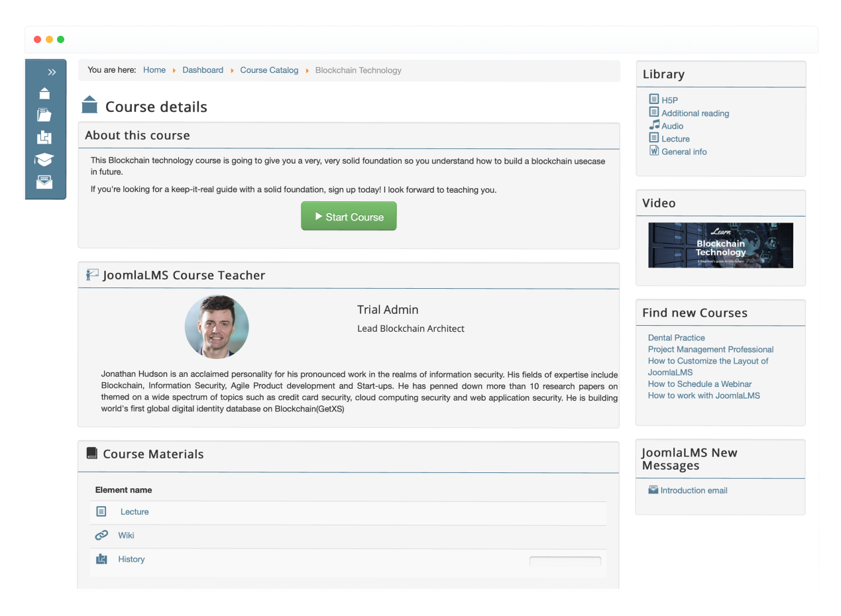
Task: Open the documents icon in the left sidebar
Action: coord(44,115)
